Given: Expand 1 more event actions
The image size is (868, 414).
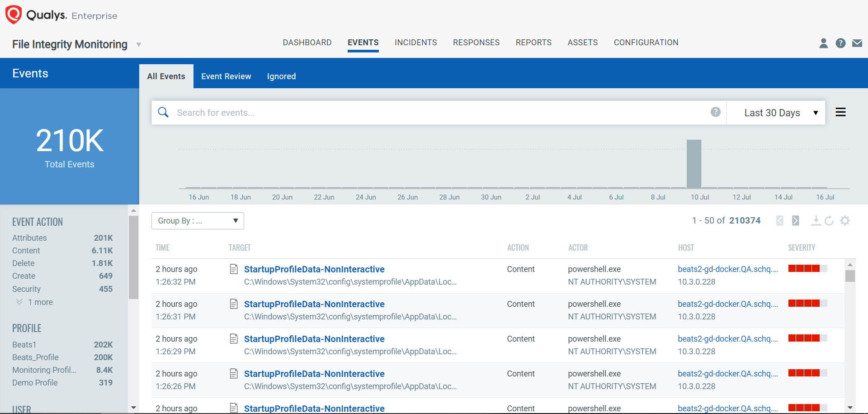Looking at the screenshot, I should coord(40,302).
